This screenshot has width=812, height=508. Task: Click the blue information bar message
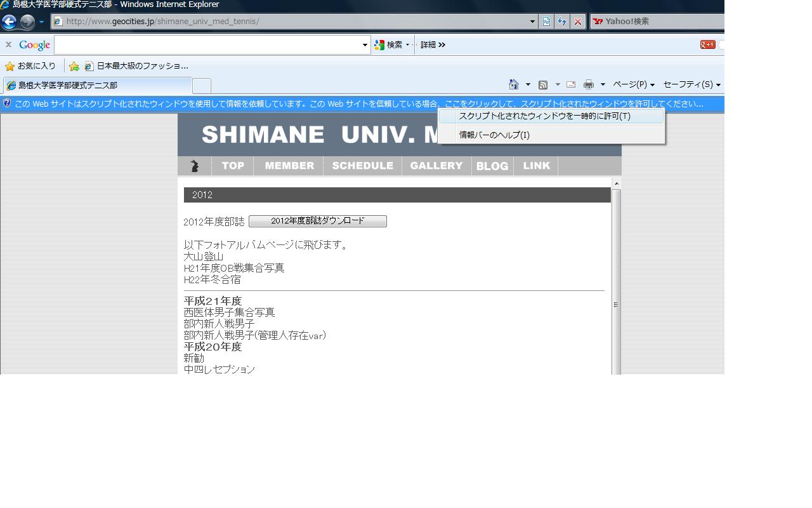pyautogui.click(x=359, y=104)
